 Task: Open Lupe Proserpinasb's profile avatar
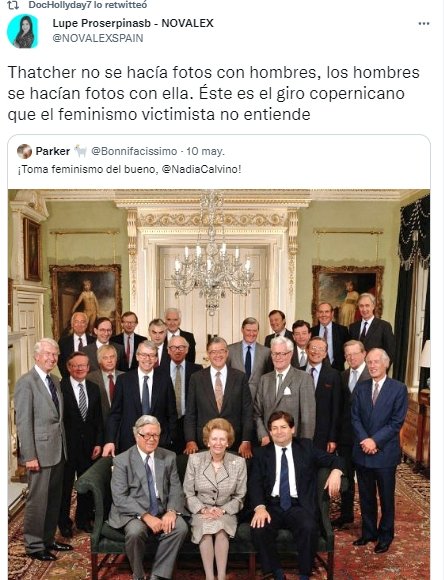tap(23, 31)
